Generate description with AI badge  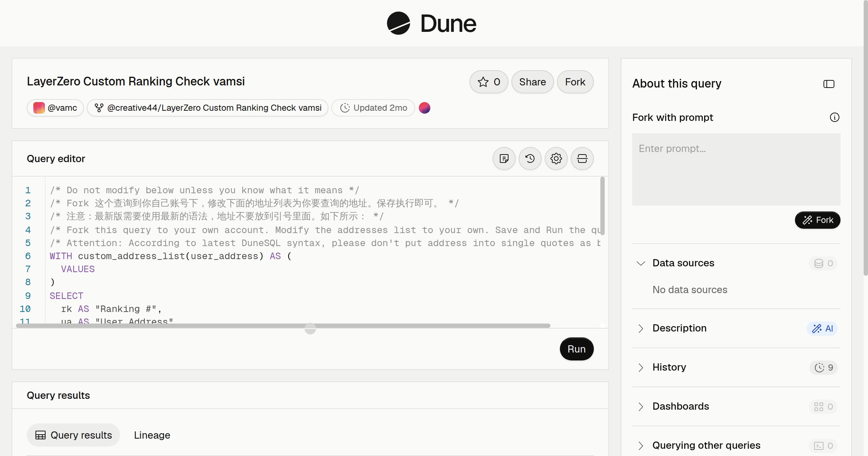point(822,328)
